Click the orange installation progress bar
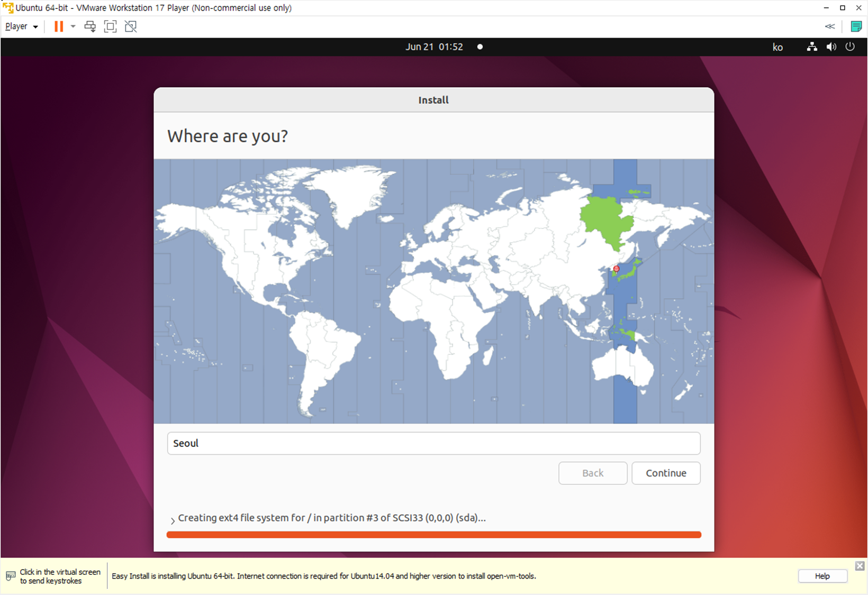Viewport: 868px width, 595px height. [433, 535]
